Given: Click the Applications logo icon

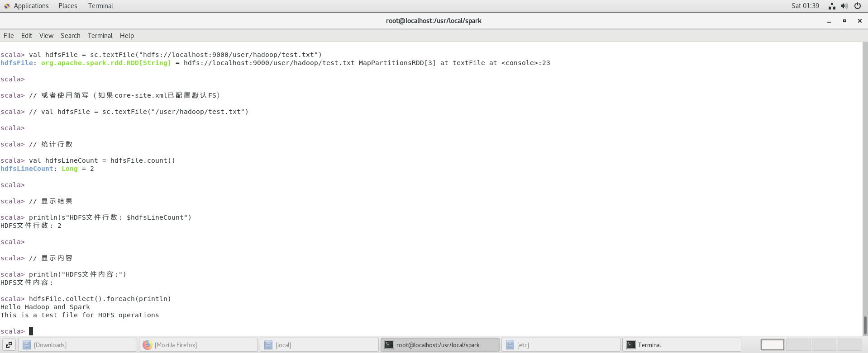Looking at the screenshot, I should tap(7, 6).
